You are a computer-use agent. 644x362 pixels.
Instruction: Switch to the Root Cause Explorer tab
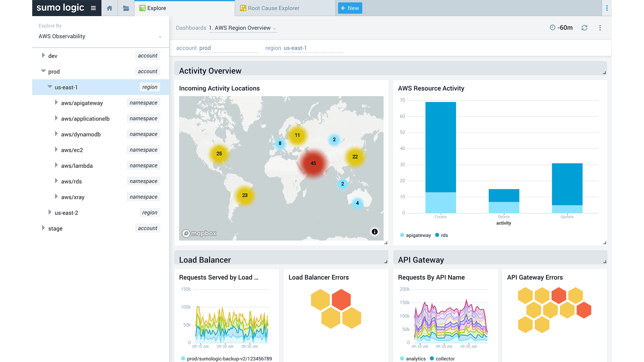[x=273, y=8]
